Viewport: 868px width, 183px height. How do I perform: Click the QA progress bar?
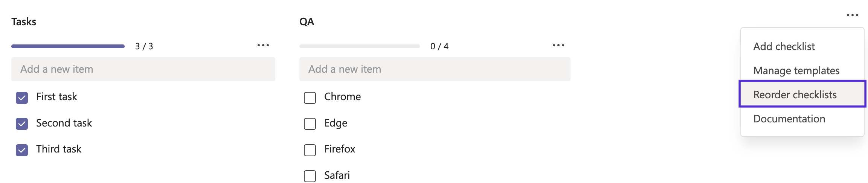[359, 46]
